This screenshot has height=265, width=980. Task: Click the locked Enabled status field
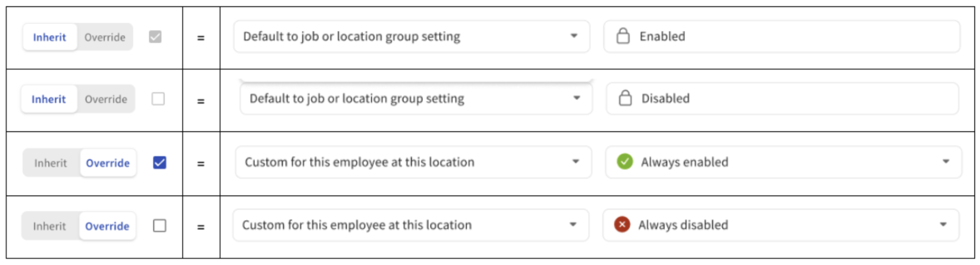pos(782,36)
